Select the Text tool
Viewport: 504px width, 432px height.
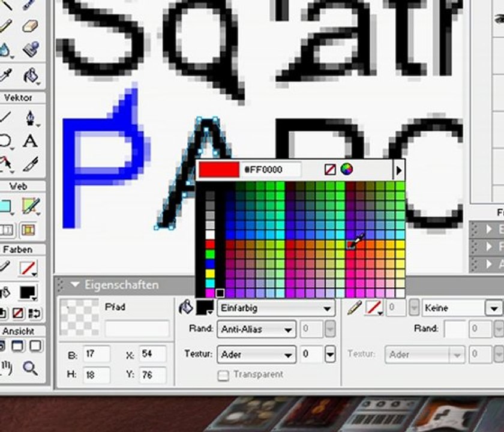(30, 141)
